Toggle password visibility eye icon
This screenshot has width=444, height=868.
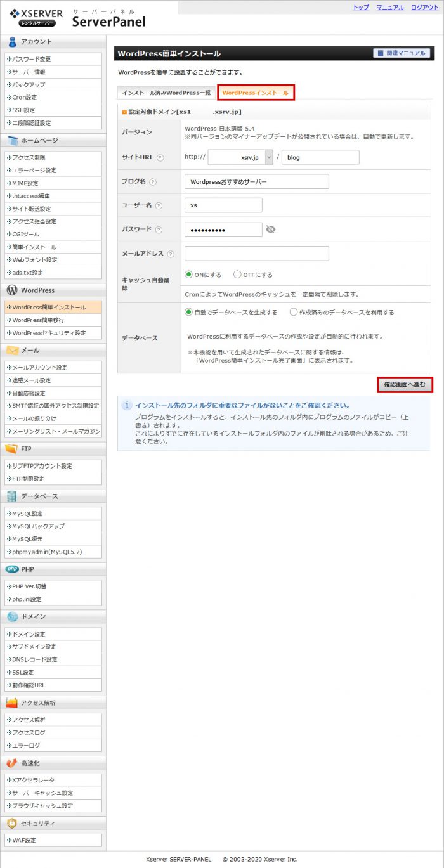click(x=271, y=230)
